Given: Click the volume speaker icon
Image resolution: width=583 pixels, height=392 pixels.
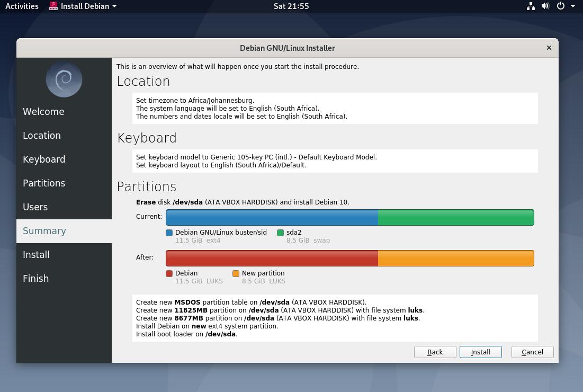Looking at the screenshot, I should (545, 6).
